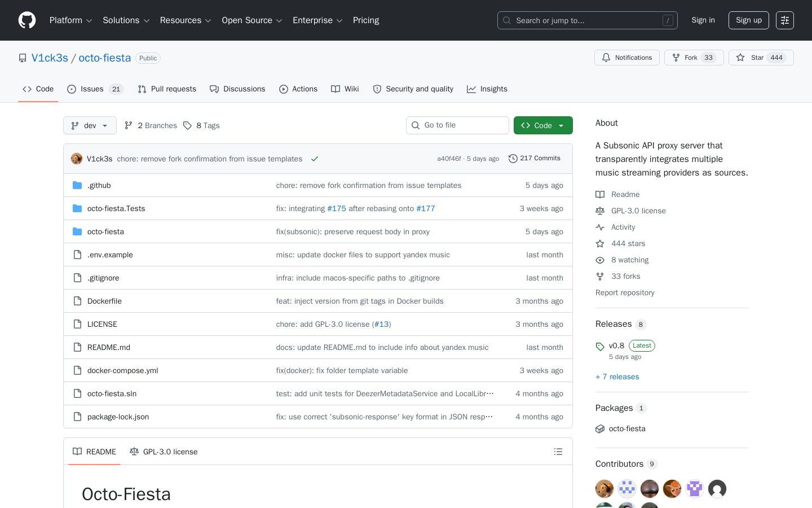812x508 pixels.
Task: Click the repository icon beside V1ck3s
Action: tap(23, 58)
